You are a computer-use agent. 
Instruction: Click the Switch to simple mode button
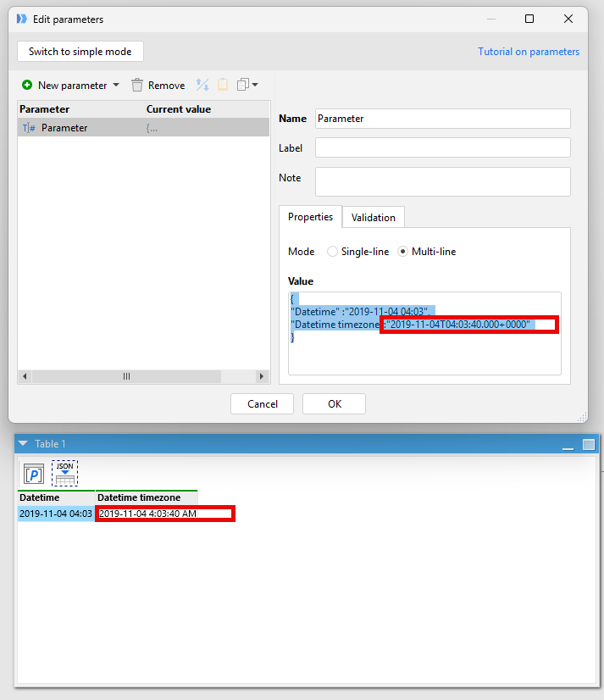click(x=80, y=52)
